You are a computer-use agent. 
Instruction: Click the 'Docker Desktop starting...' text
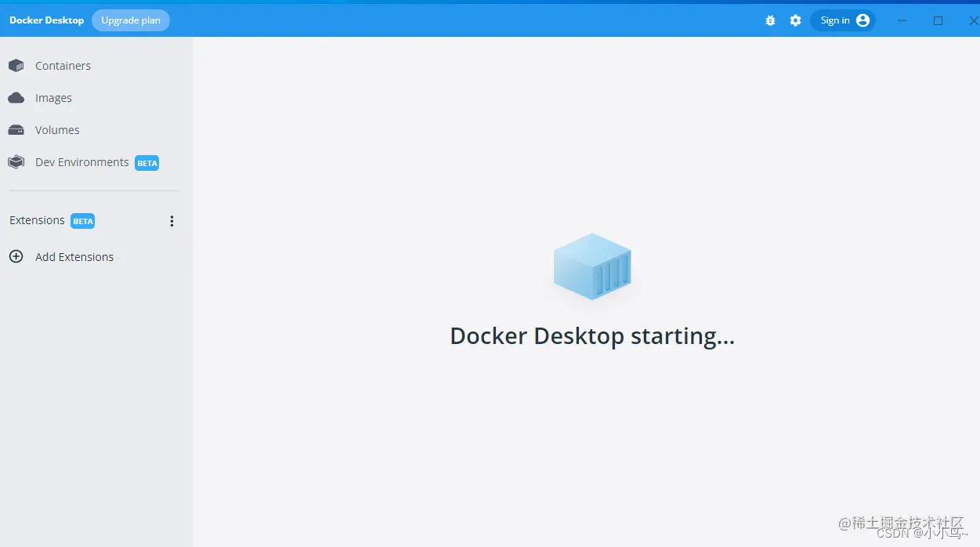coord(592,336)
